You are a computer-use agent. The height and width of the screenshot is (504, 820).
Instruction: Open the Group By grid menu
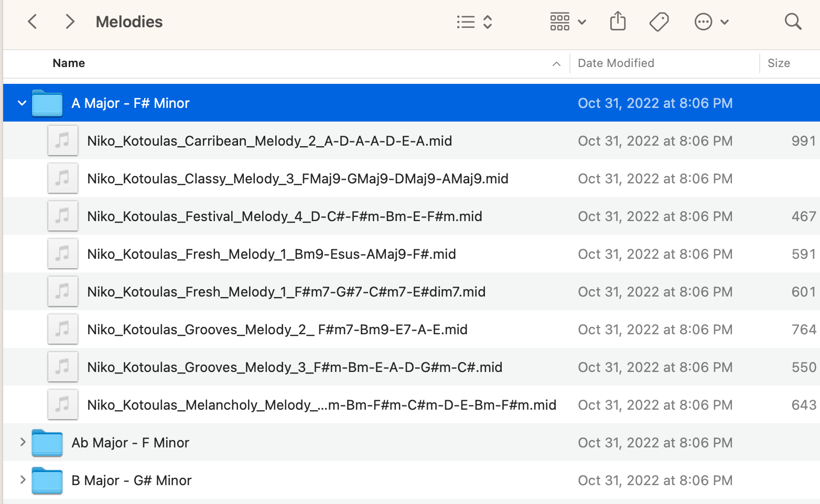click(568, 22)
